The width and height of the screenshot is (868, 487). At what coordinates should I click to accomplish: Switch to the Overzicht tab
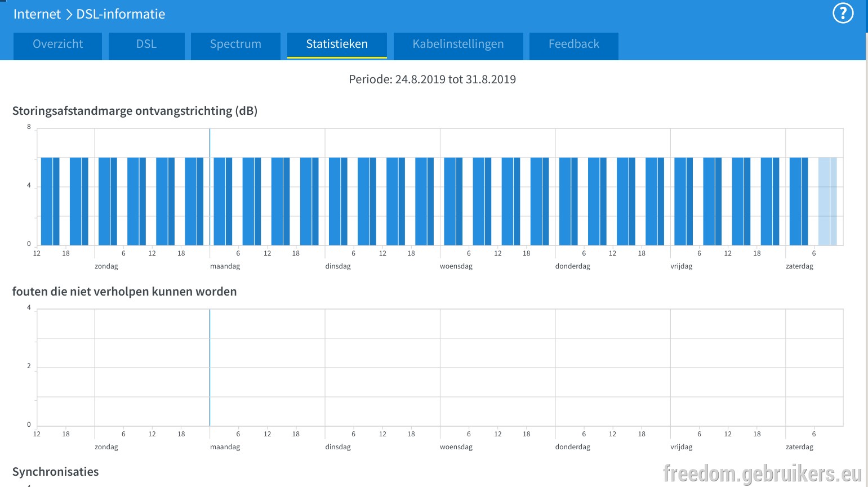[x=58, y=46]
